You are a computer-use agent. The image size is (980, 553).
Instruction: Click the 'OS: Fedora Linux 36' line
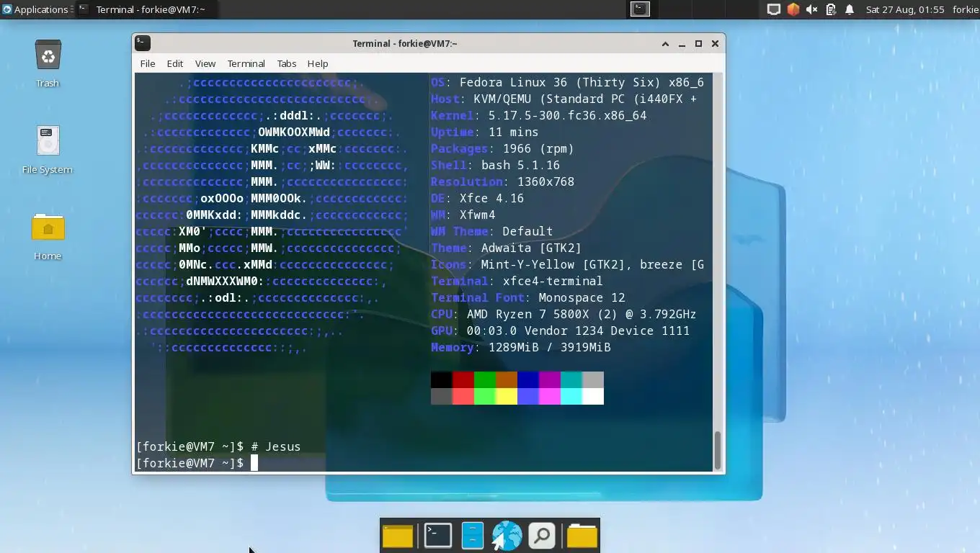pos(567,82)
